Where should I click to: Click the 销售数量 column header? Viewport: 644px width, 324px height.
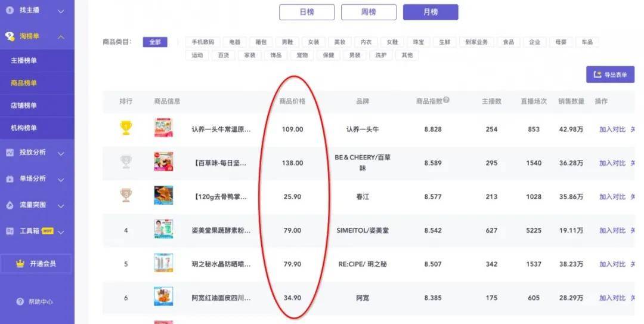click(x=571, y=101)
